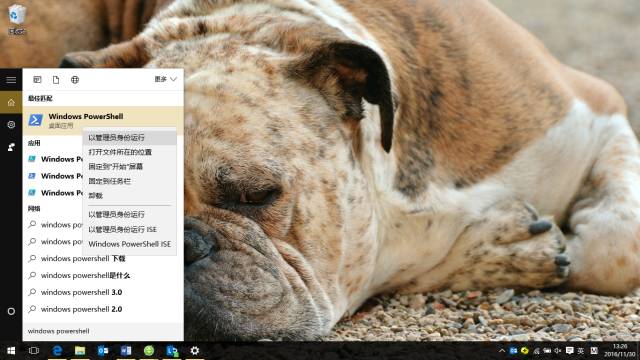Screen dimensions: 640x360
Task: Search web for "windows powershell是什么"
Action: (x=103, y=276)
